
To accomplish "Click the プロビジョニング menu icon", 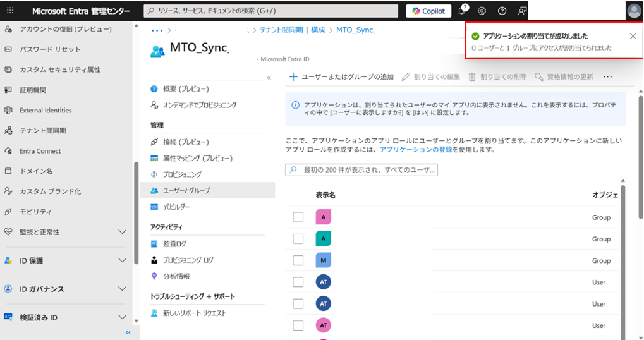I will pos(154,174).
